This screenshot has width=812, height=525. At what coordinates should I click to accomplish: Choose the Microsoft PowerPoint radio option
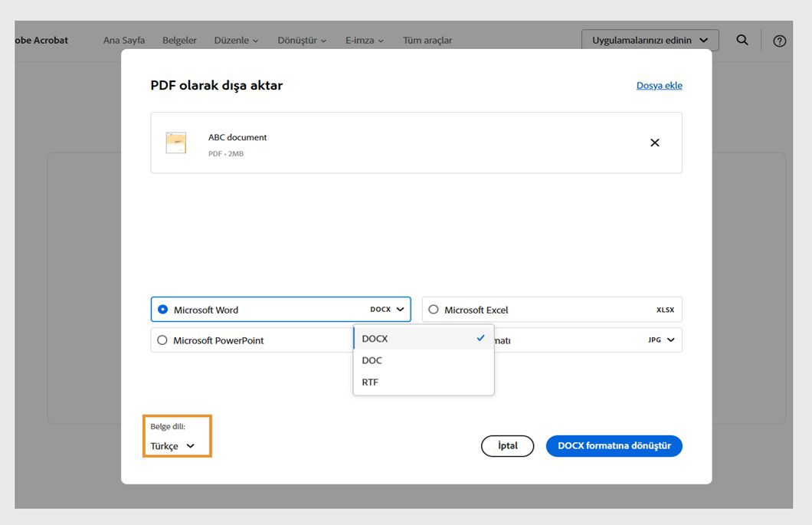pyautogui.click(x=162, y=340)
